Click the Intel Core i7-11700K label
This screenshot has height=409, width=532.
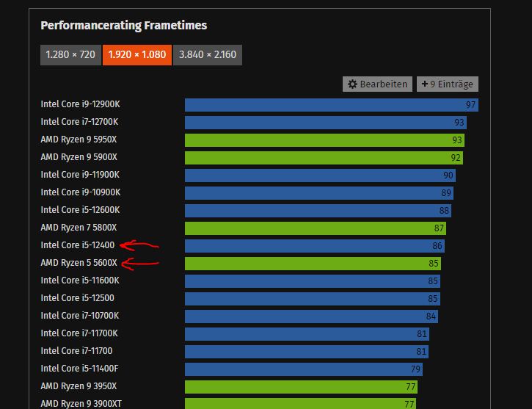click(79, 333)
